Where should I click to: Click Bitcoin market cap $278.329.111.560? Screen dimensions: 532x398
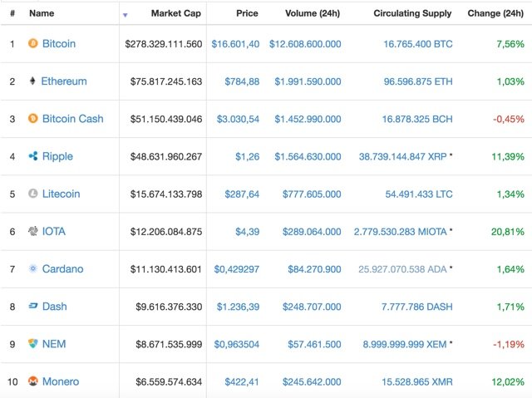(x=163, y=44)
